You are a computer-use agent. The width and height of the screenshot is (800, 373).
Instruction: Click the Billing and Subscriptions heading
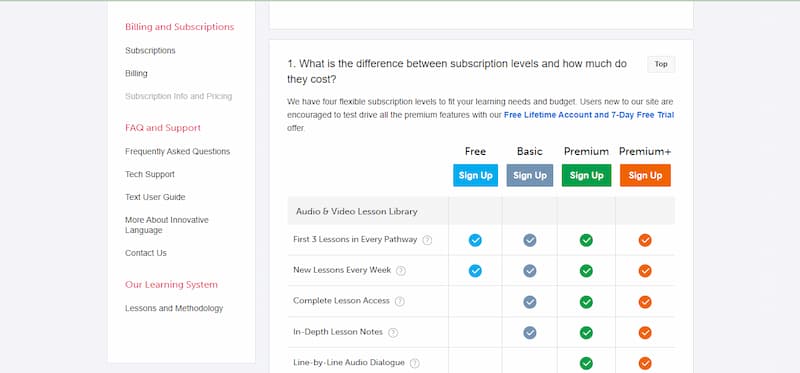180,27
